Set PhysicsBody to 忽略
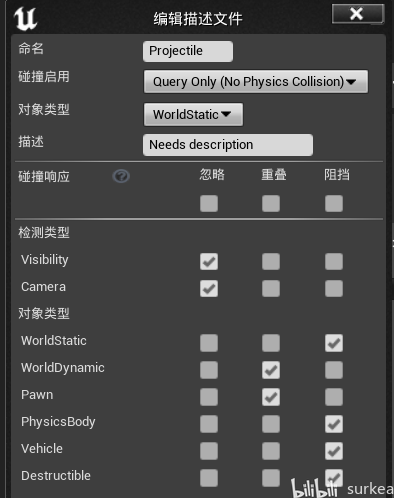The image size is (394, 498). [x=209, y=424]
